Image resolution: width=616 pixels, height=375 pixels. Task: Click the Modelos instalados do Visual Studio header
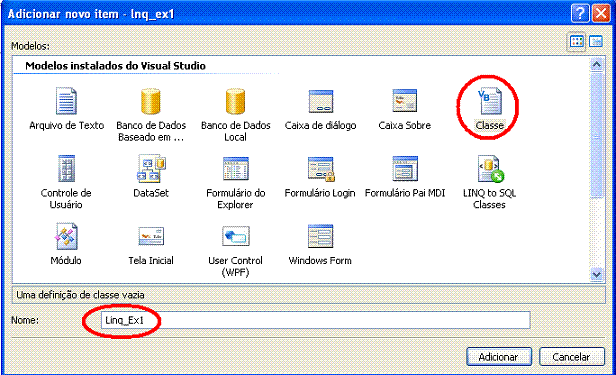(115, 66)
